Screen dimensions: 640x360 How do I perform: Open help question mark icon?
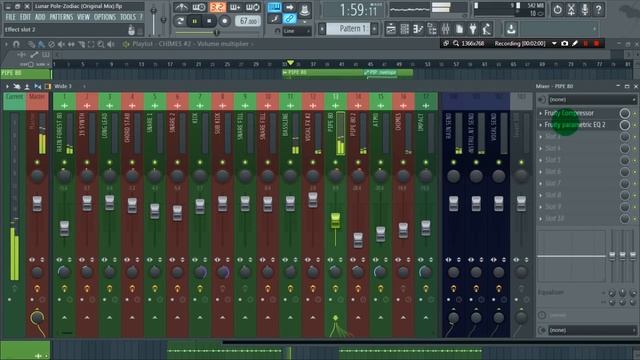(598, 9)
